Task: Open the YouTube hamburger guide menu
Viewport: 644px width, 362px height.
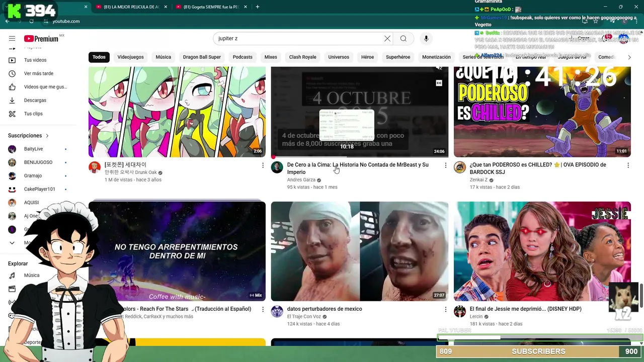Action: pos(12,39)
